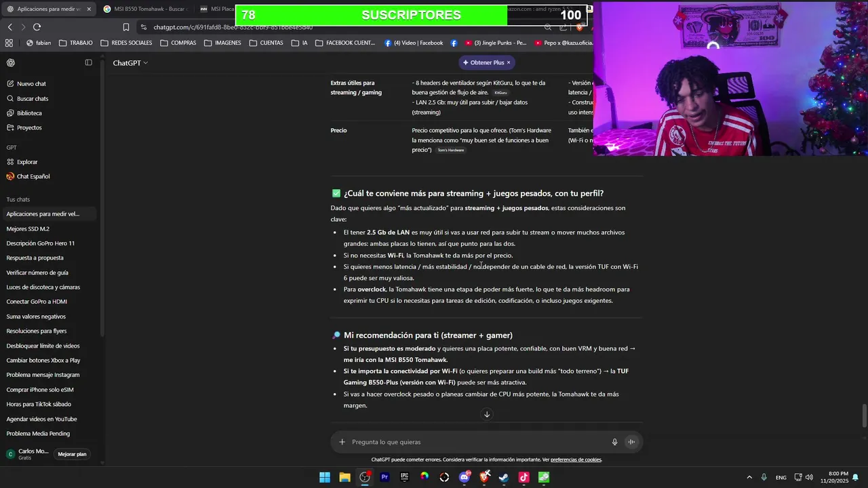This screenshot has width=868, height=488.
Task: Open the CUENTAS bookmarks folder
Action: [266, 43]
